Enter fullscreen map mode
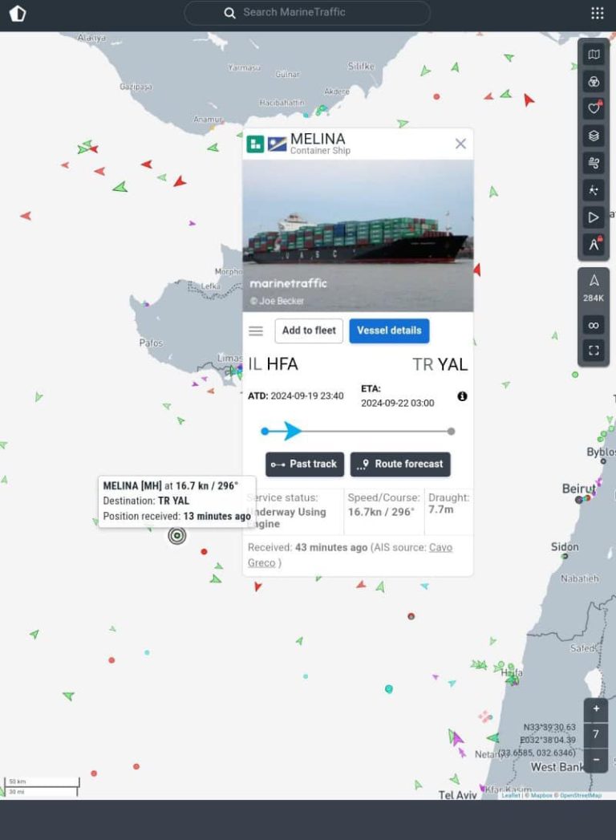616x840 pixels. [594, 351]
